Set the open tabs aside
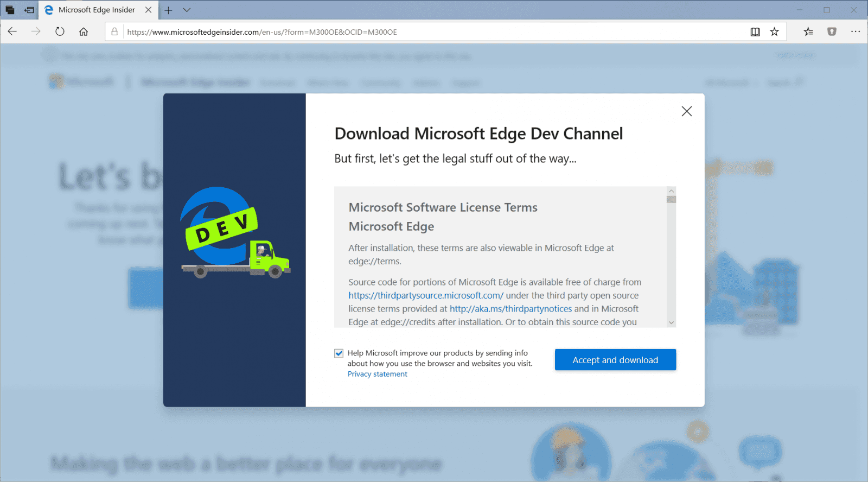This screenshot has width=868, height=482. [29, 10]
